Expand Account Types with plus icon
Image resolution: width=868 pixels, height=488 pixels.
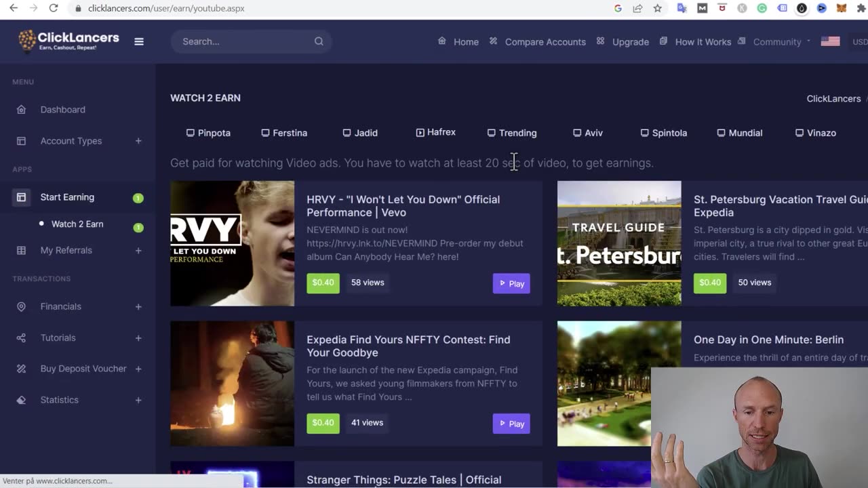click(x=138, y=141)
